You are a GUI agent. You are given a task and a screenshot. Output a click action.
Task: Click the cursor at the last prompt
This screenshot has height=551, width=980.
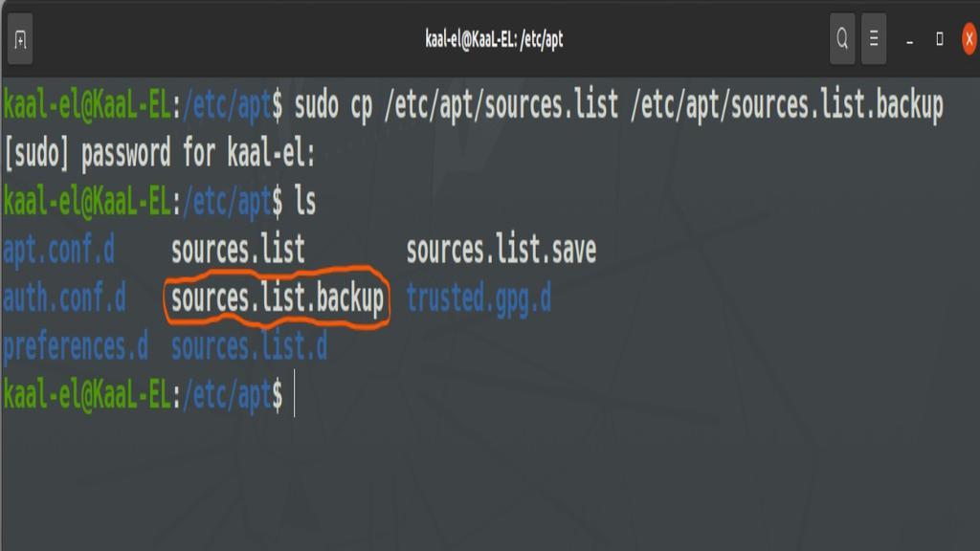tap(295, 395)
